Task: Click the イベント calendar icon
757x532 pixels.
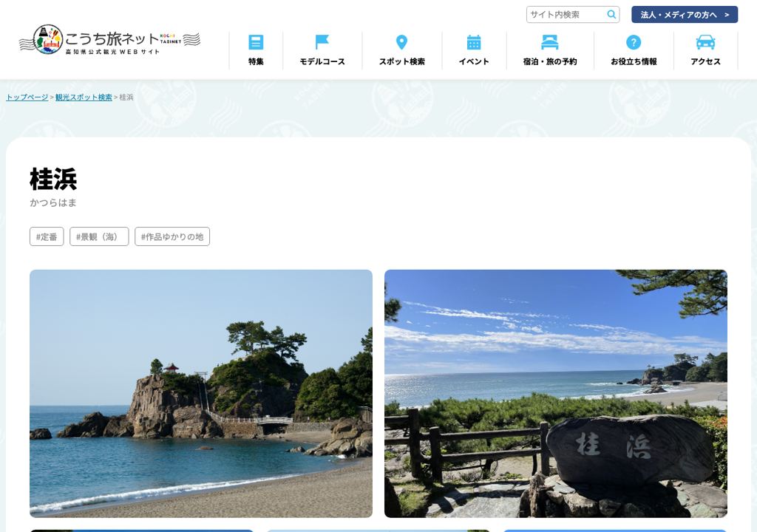Action: pyautogui.click(x=474, y=42)
